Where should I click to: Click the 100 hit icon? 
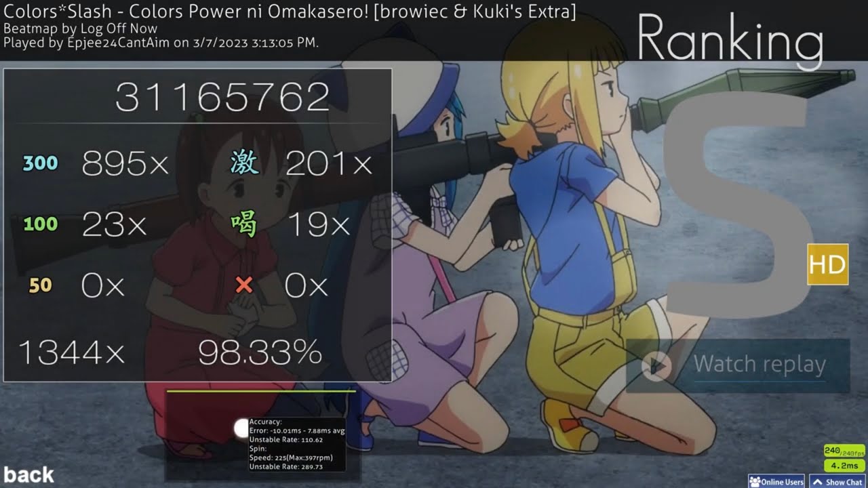coord(41,224)
